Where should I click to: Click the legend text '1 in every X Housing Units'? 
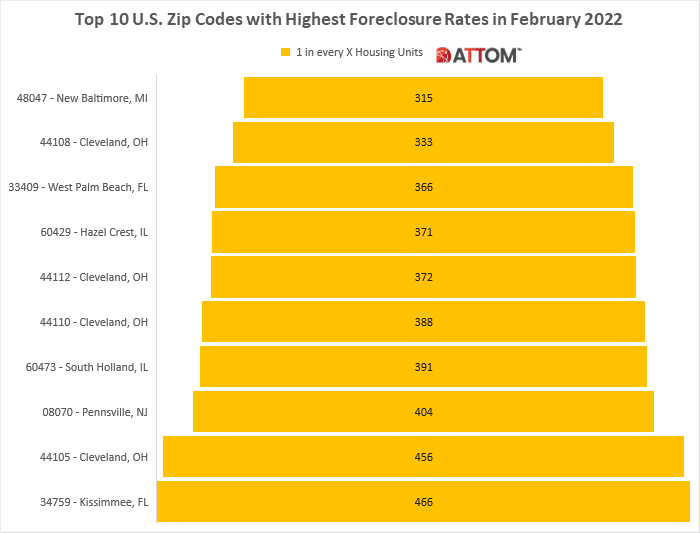(359, 52)
